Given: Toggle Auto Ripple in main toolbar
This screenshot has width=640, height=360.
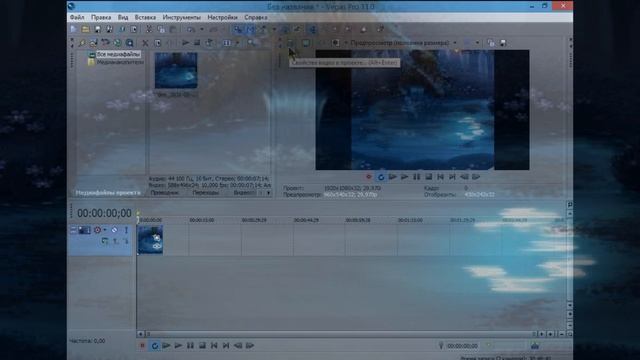Looking at the screenshot, I should (263, 29).
